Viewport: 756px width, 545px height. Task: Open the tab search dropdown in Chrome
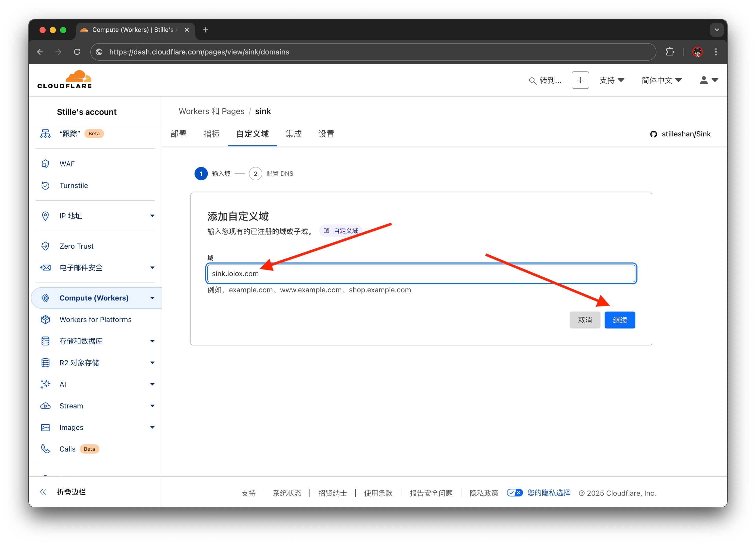pyautogui.click(x=717, y=30)
